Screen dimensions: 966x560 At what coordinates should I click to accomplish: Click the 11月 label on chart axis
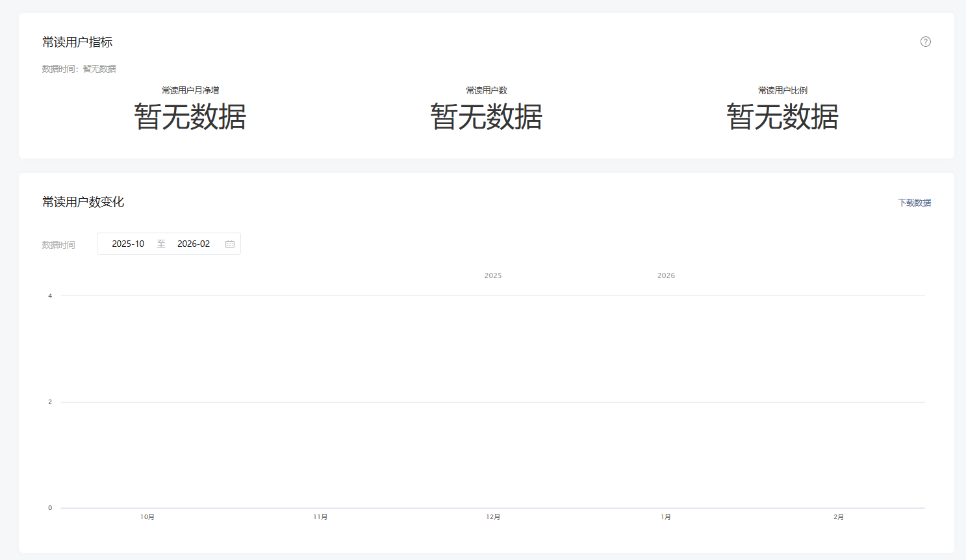tap(320, 517)
